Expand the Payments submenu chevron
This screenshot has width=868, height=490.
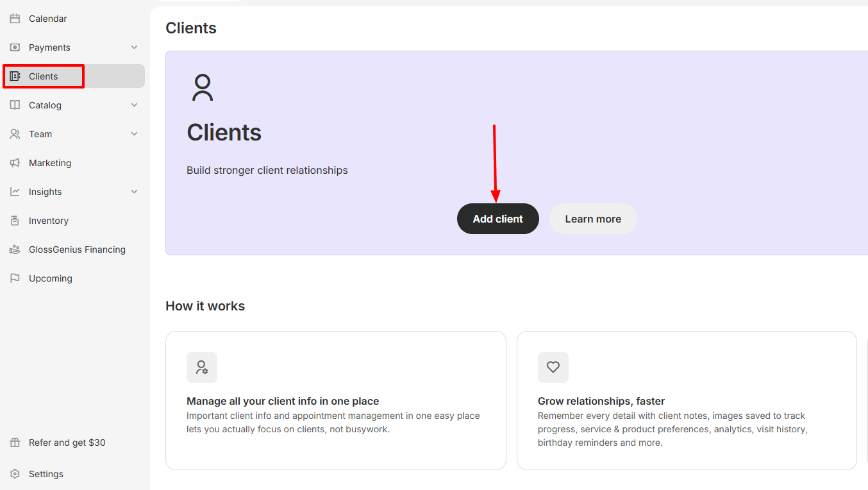point(134,47)
